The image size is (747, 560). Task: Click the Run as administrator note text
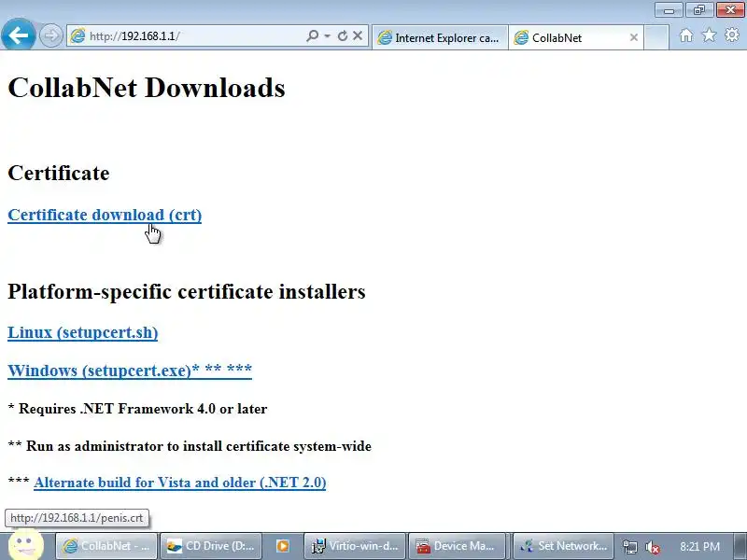[x=199, y=446]
